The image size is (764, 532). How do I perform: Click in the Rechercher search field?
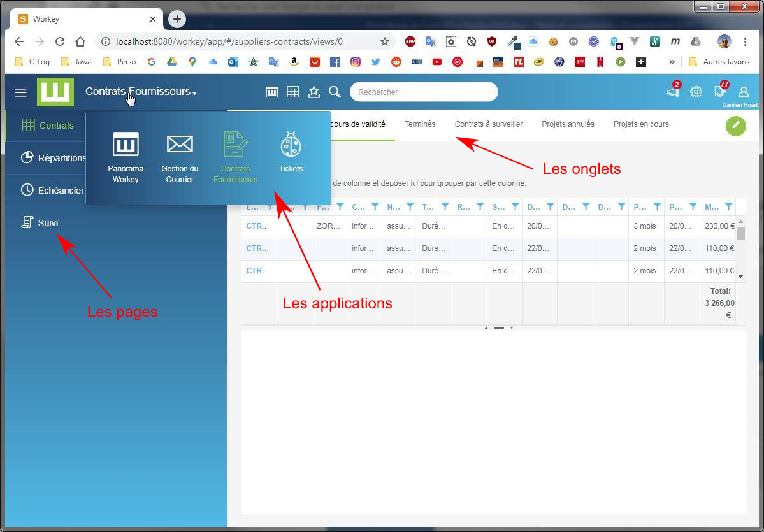coord(424,92)
